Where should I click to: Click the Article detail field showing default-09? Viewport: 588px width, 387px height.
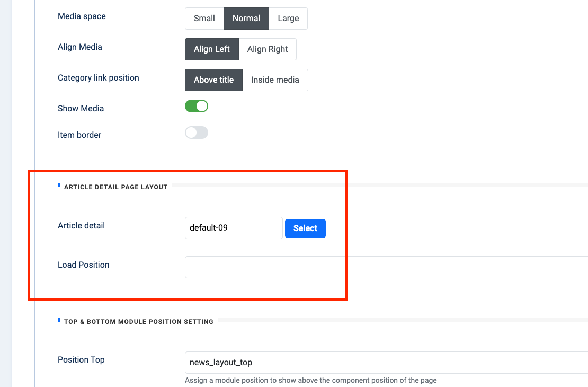[x=233, y=228]
